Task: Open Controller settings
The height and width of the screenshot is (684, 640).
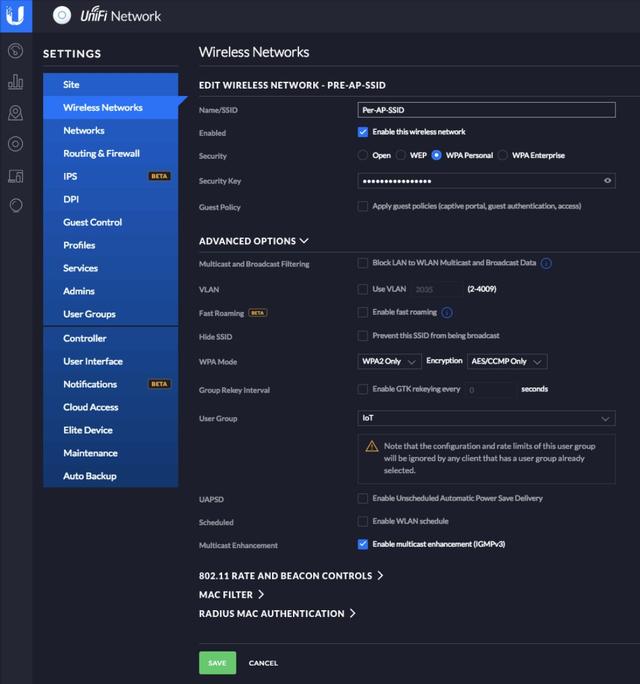Action: pos(111,339)
